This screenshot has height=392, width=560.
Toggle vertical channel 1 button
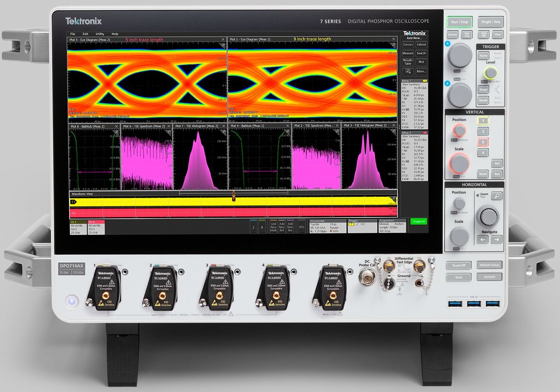(x=483, y=121)
